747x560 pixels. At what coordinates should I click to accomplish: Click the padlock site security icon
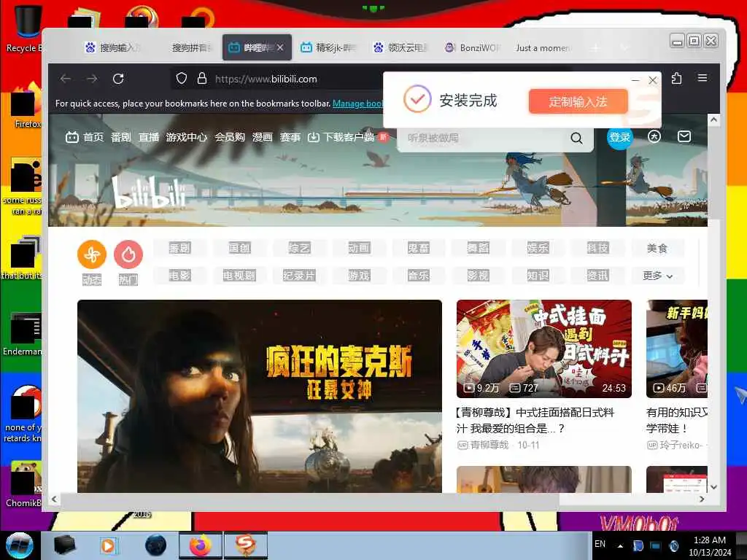(202, 79)
